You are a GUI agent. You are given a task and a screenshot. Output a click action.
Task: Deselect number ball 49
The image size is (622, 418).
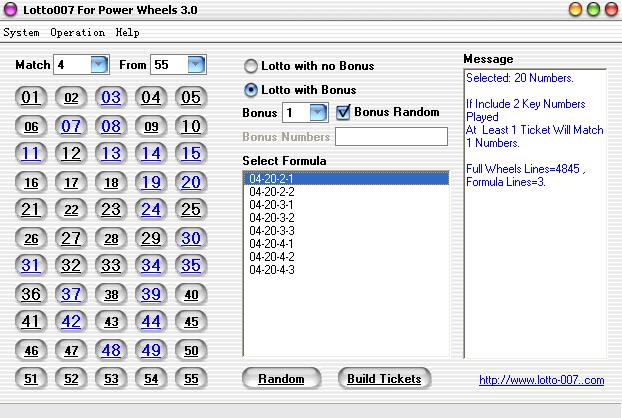point(151,351)
